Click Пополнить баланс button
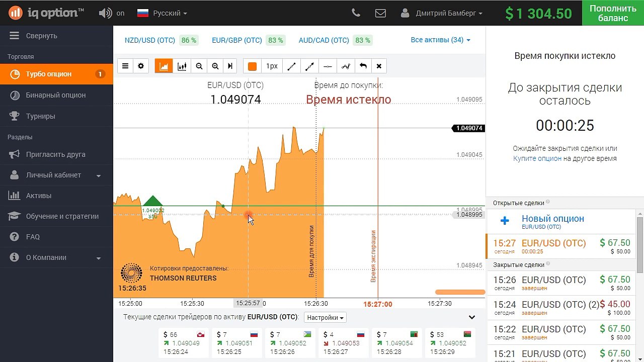644x362 pixels. click(x=613, y=13)
